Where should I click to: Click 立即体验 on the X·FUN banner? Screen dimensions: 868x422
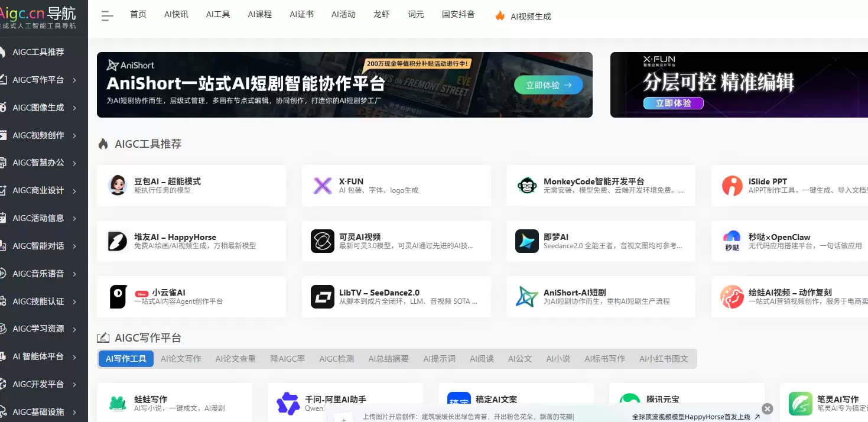pyautogui.click(x=674, y=103)
